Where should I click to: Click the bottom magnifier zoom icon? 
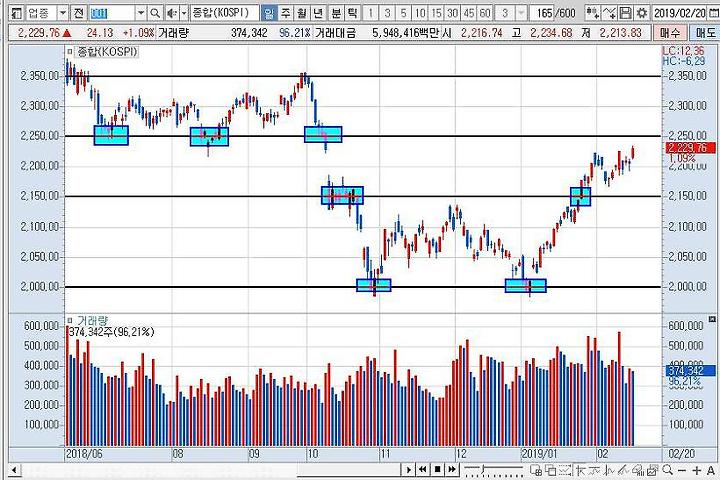click(x=668, y=470)
